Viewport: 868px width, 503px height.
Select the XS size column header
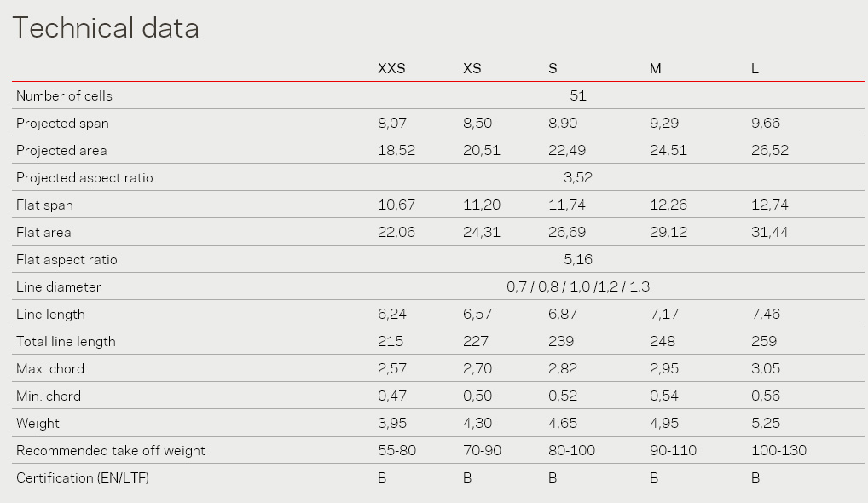(x=472, y=68)
